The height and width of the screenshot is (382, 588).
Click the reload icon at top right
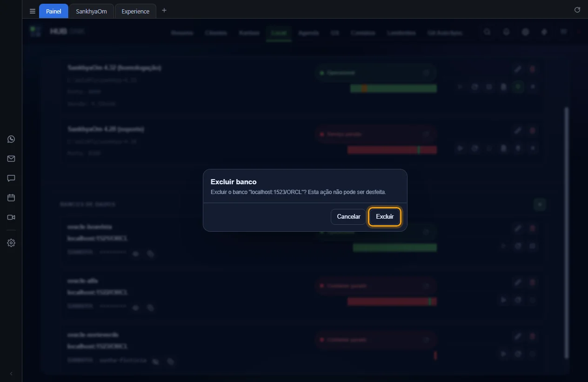pos(577,10)
